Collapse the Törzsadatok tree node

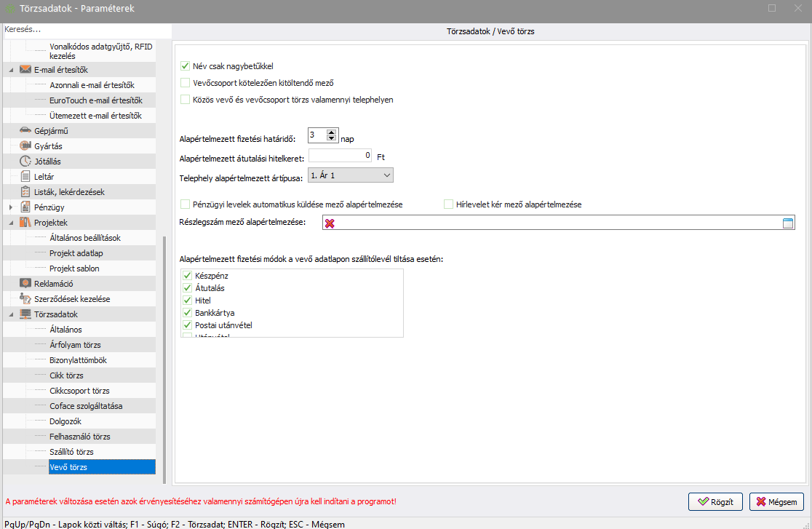point(11,314)
